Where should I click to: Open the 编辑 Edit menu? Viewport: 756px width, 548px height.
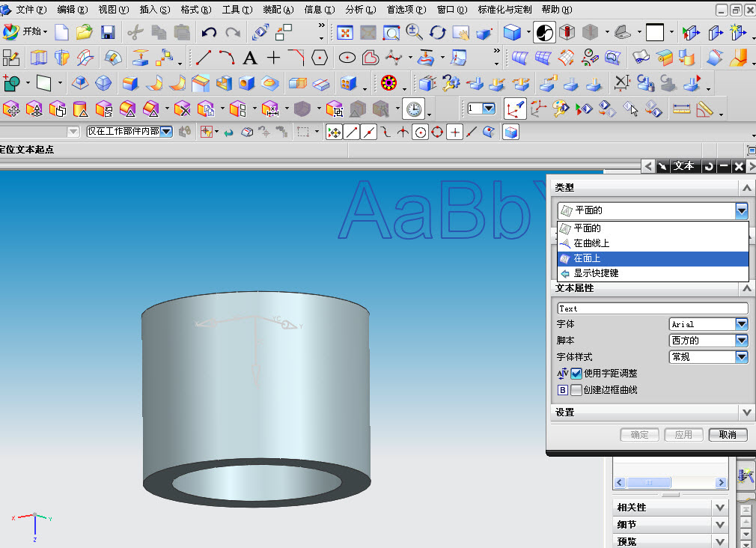pos(73,10)
